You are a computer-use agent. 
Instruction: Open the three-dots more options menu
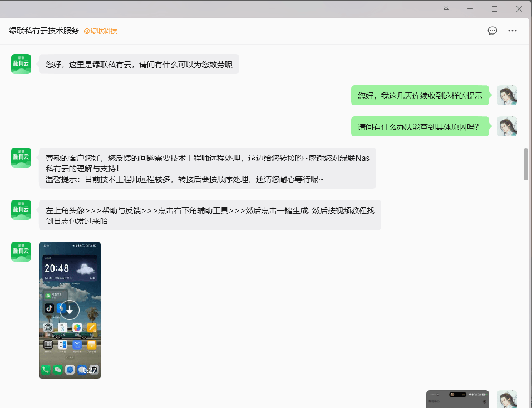(x=513, y=31)
